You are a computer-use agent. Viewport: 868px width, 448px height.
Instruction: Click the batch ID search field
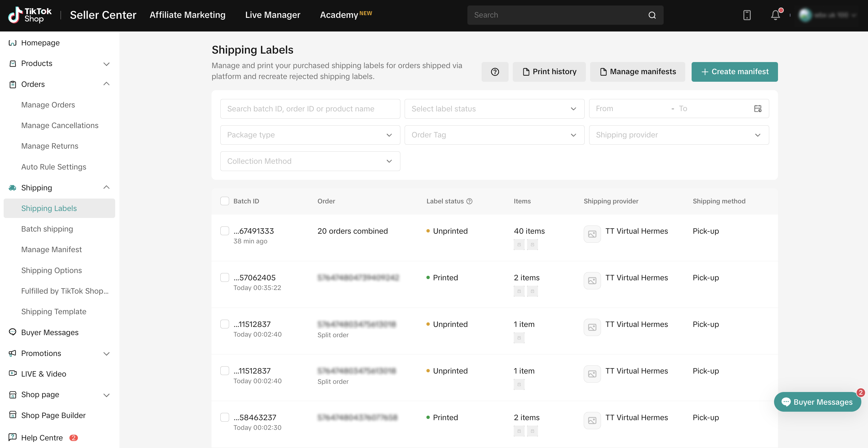pyautogui.click(x=310, y=109)
